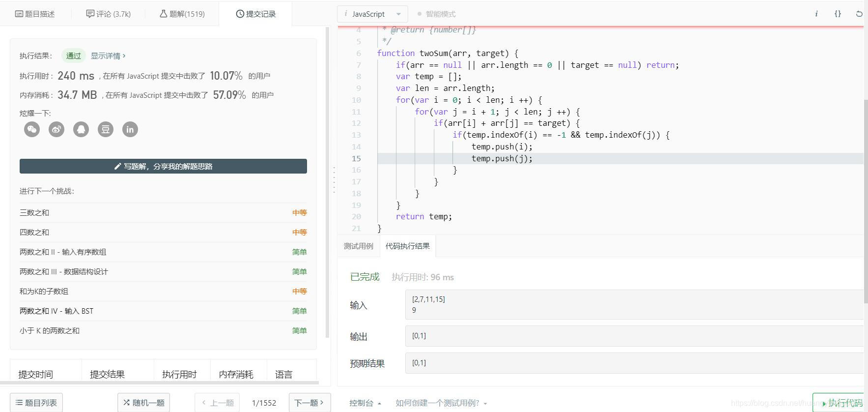The image size is (868, 412).
Task: Select 代码执行结果 tab
Action: (408, 246)
